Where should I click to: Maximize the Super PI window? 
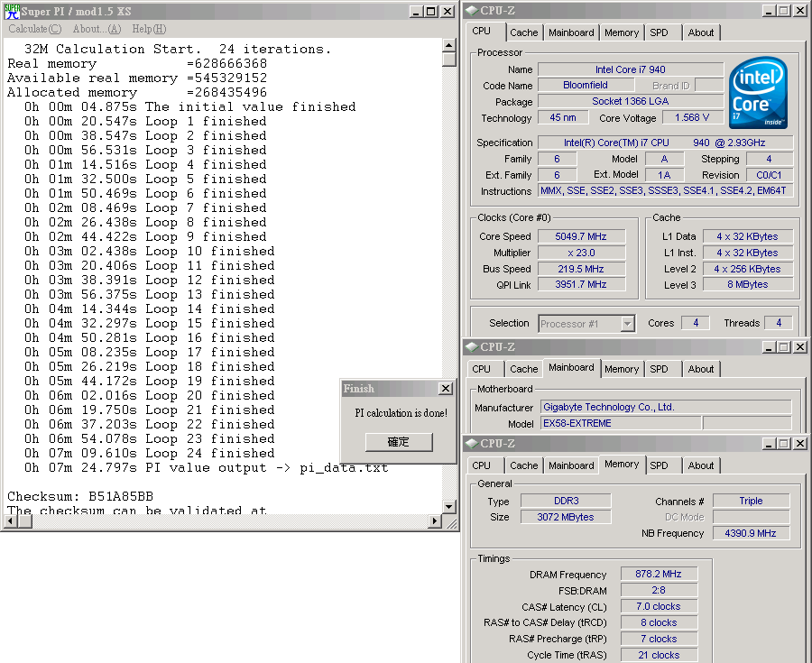[x=430, y=12]
